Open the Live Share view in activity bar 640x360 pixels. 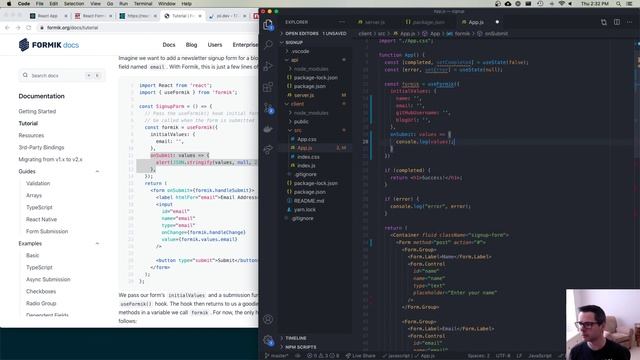click(268, 150)
